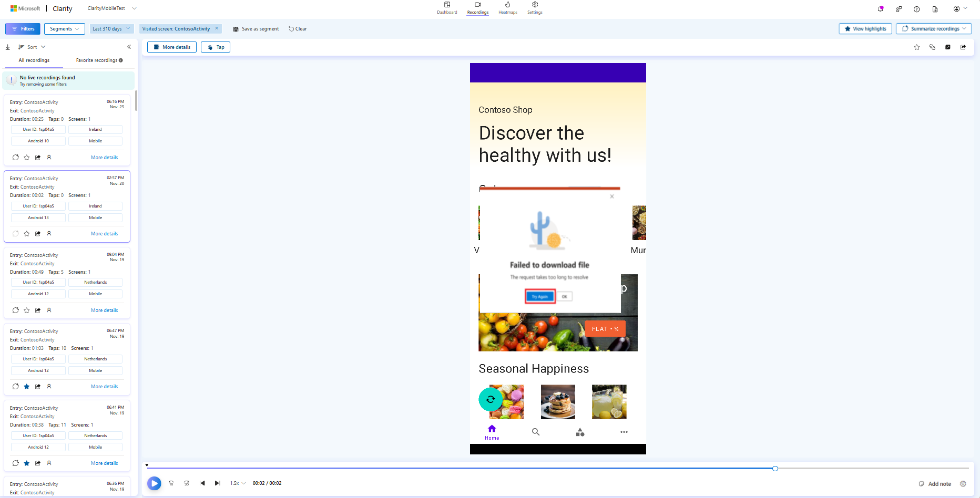Unfavorite the 06:41 PM Nov. 19 recording

pos(27,463)
